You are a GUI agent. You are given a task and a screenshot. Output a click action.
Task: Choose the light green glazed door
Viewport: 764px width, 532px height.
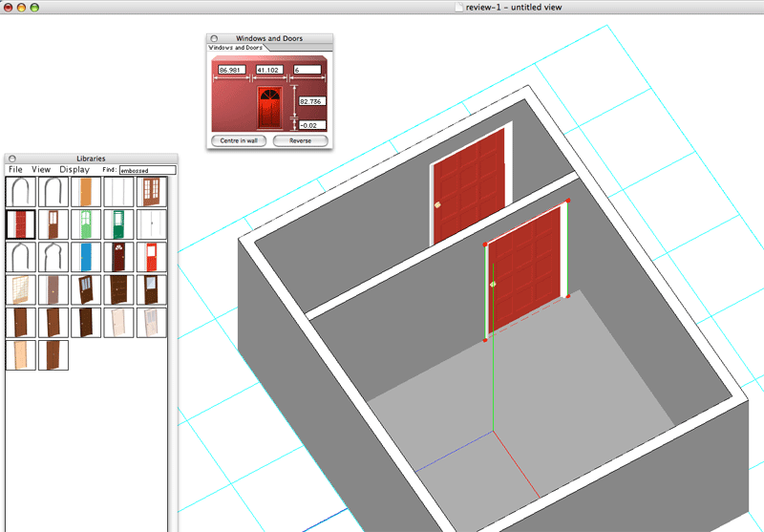click(86, 224)
